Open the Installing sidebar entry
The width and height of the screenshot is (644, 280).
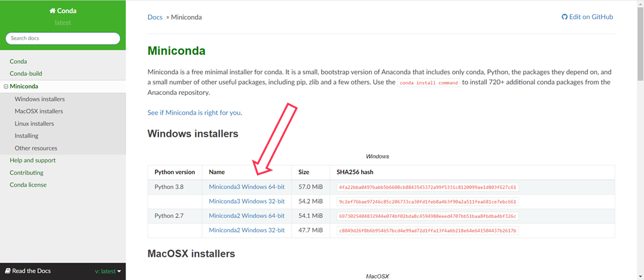click(x=26, y=136)
